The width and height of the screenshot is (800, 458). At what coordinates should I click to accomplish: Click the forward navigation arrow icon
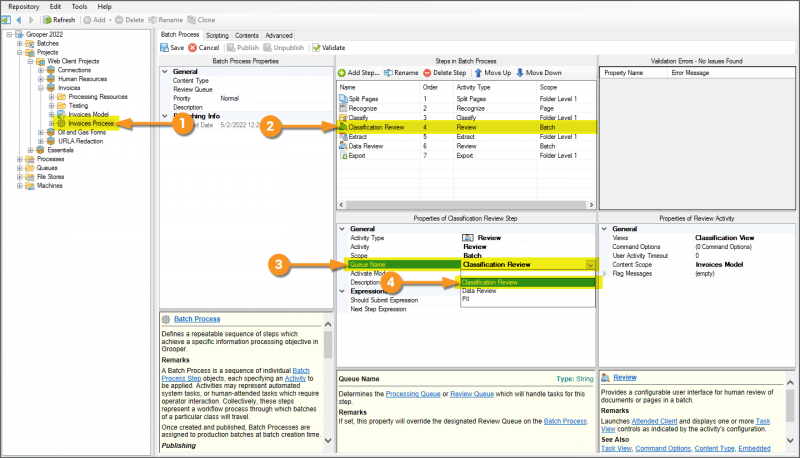(31, 20)
